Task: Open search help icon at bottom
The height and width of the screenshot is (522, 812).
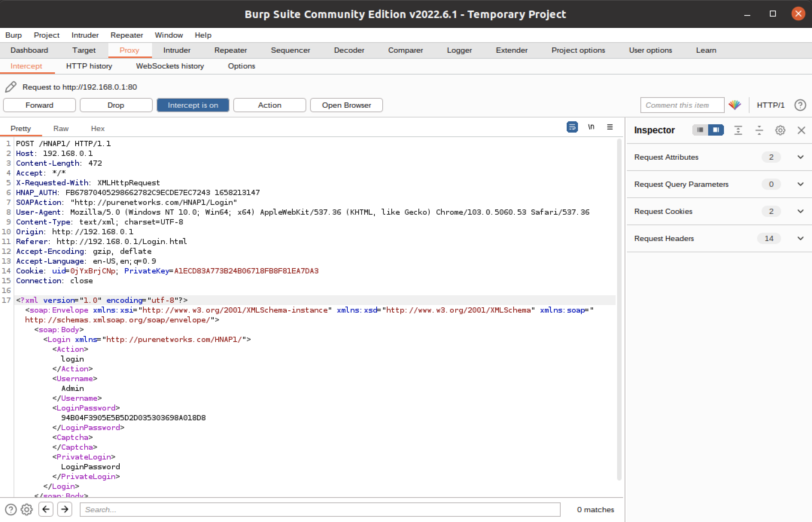Action: 11,510
